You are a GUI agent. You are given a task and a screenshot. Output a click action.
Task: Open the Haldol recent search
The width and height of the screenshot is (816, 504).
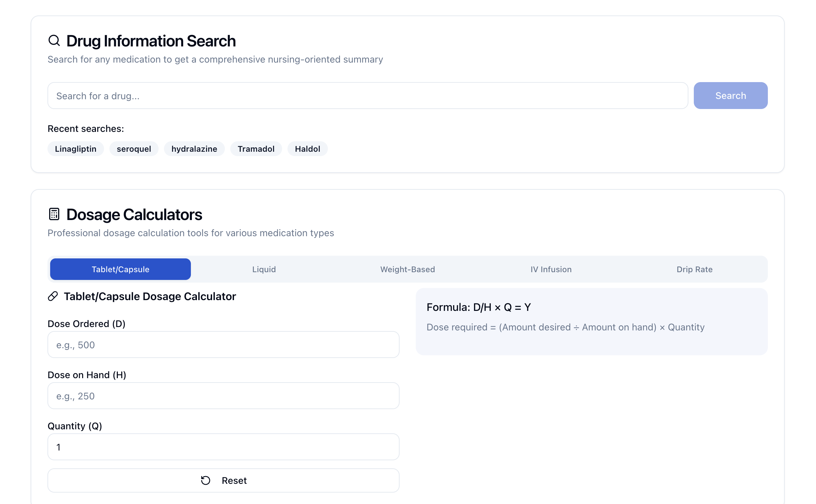307,149
